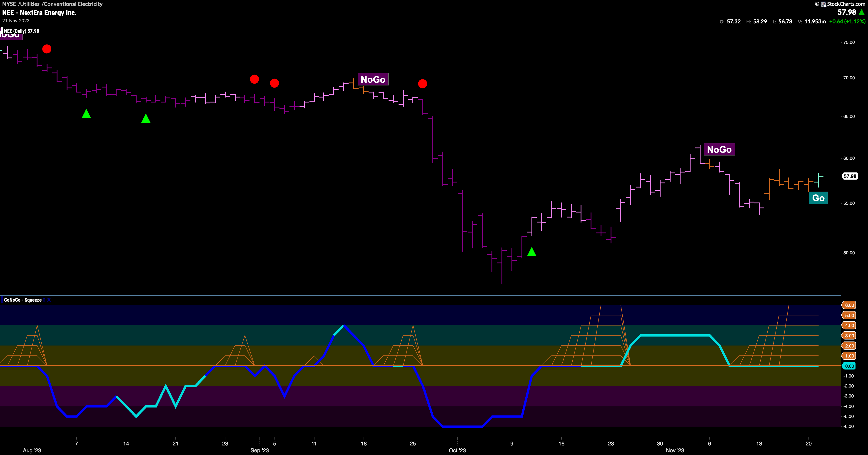Click the date tick 11 in September

coord(314,444)
